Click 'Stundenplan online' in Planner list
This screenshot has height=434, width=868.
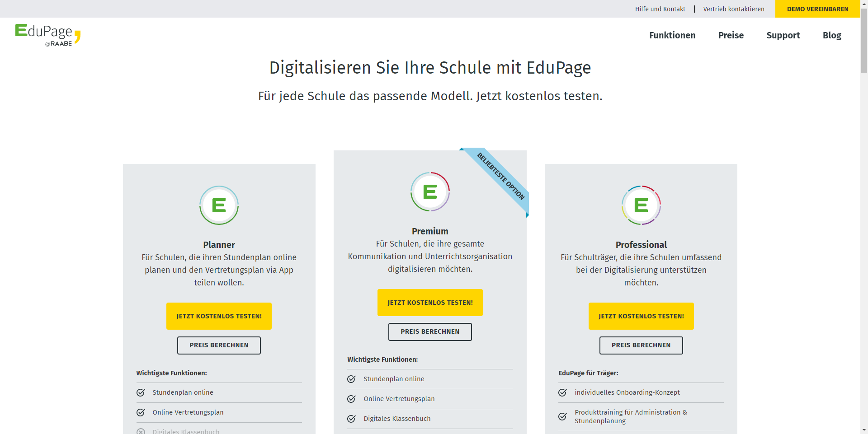click(x=183, y=392)
